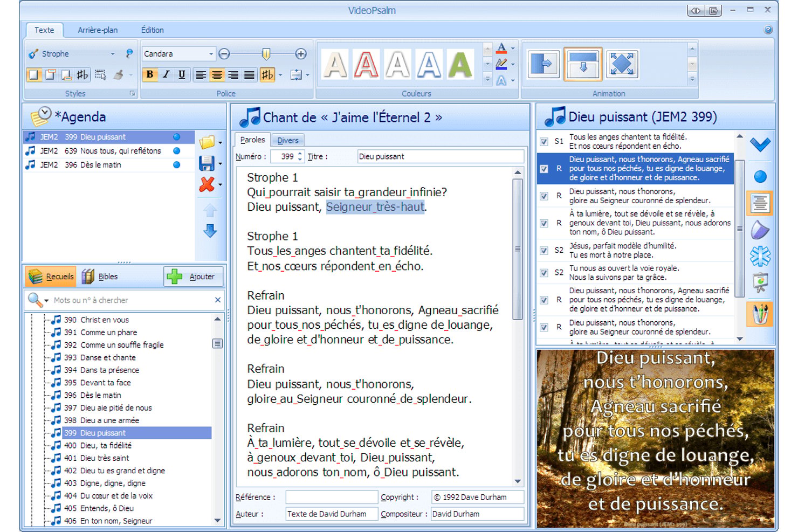Switch to the Édition ribbon tab
The width and height of the screenshot is (798, 532).
[153, 30]
